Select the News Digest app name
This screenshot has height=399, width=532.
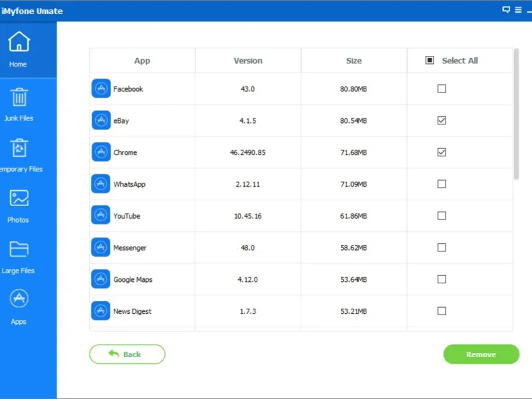(132, 311)
